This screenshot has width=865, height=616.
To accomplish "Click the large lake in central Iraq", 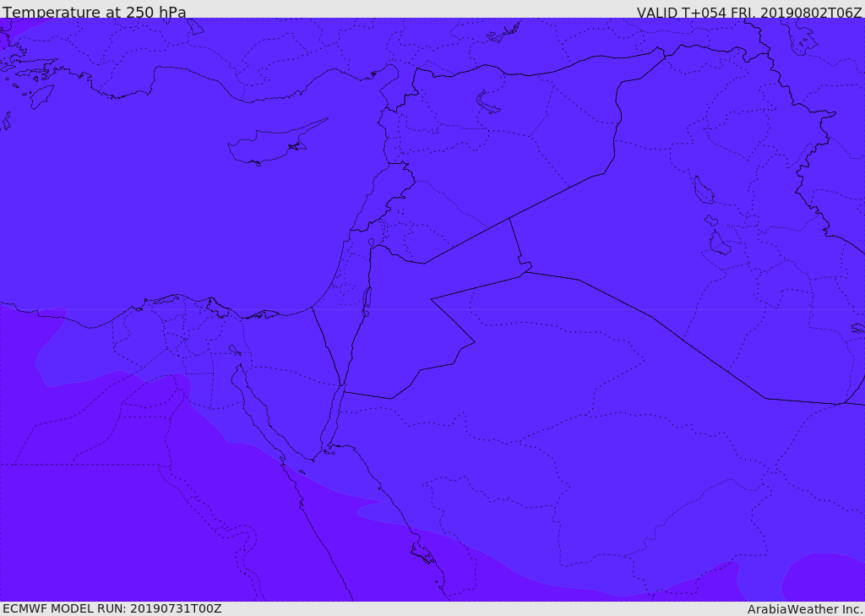I will [x=704, y=190].
